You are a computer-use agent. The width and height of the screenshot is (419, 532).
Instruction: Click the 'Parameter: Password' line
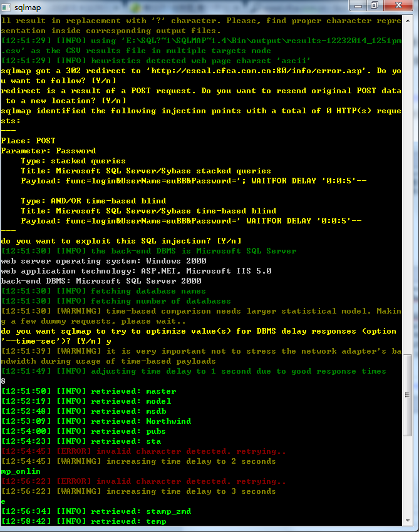tap(49, 151)
